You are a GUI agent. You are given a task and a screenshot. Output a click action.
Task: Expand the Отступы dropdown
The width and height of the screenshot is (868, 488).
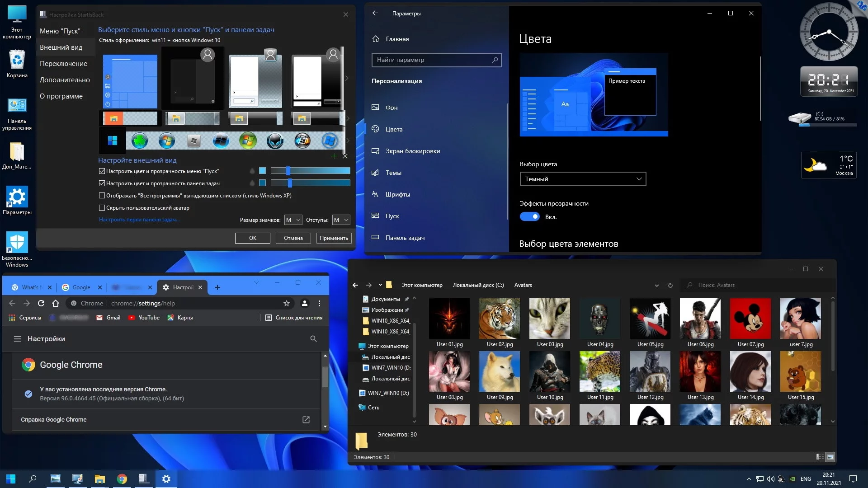pos(341,220)
